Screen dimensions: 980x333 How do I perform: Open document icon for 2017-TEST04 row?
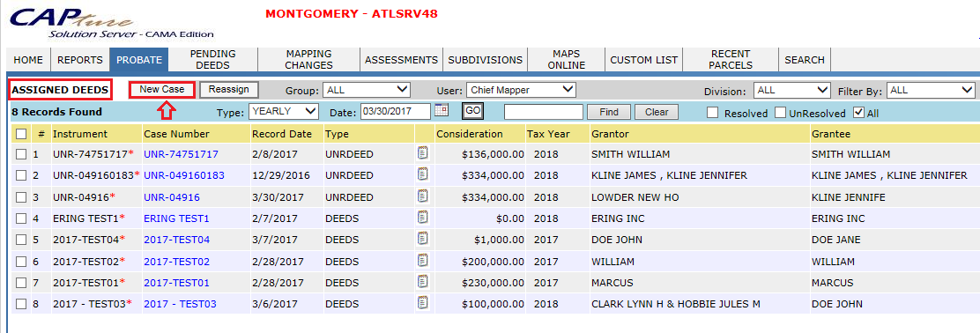423,239
